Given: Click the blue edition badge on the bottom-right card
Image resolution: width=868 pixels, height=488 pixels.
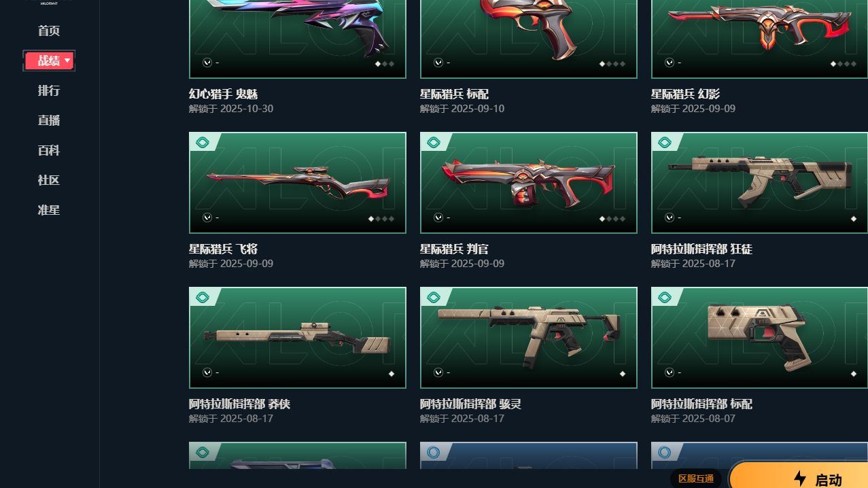Looking at the screenshot, I should pyautogui.click(x=664, y=452).
